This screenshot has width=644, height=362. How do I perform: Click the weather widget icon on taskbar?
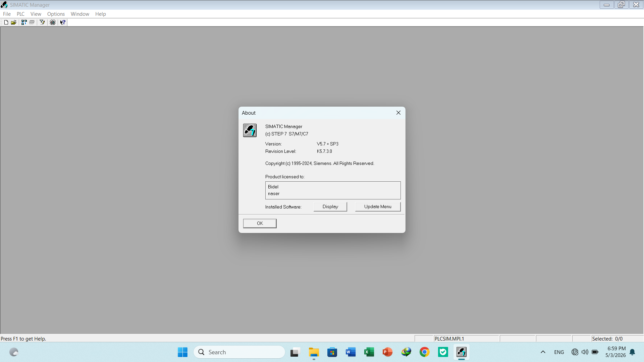coord(14,352)
